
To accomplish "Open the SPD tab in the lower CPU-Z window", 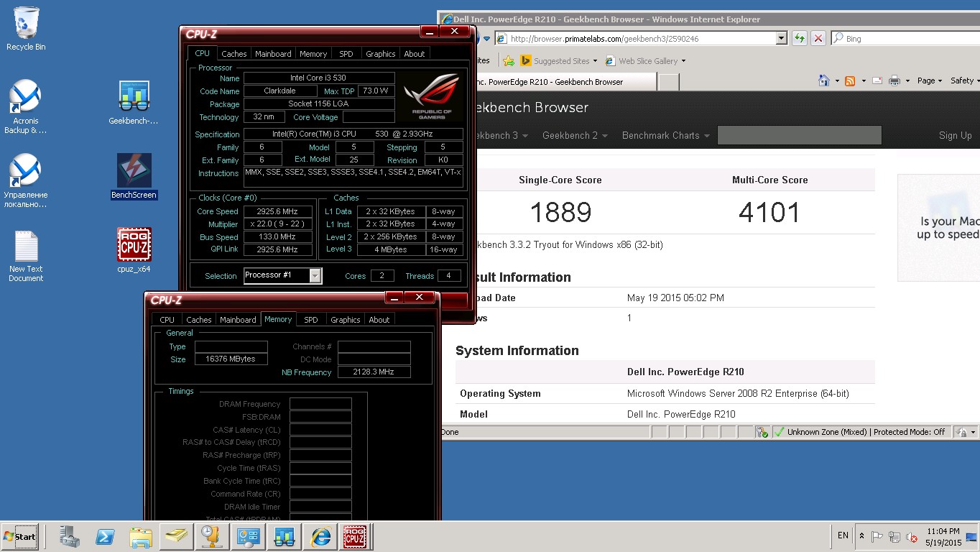I will tap(310, 320).
